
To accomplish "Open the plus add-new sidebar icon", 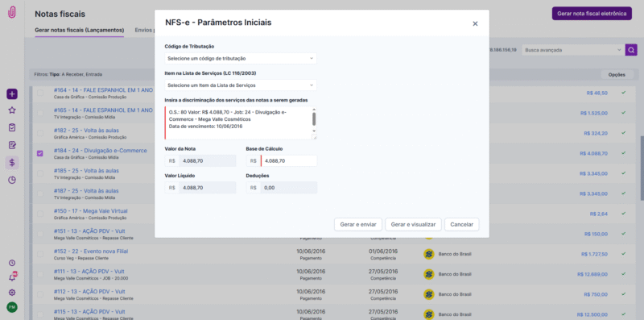I will coord(12,94).
